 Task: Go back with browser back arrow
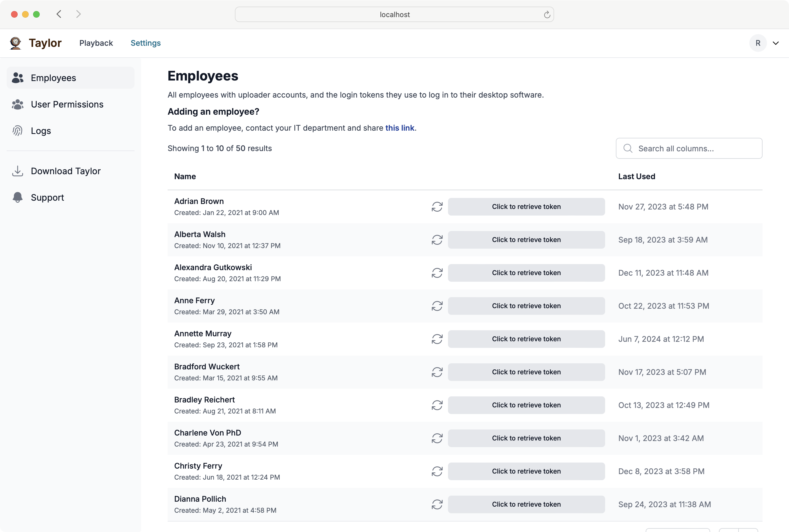coord(59,14)
